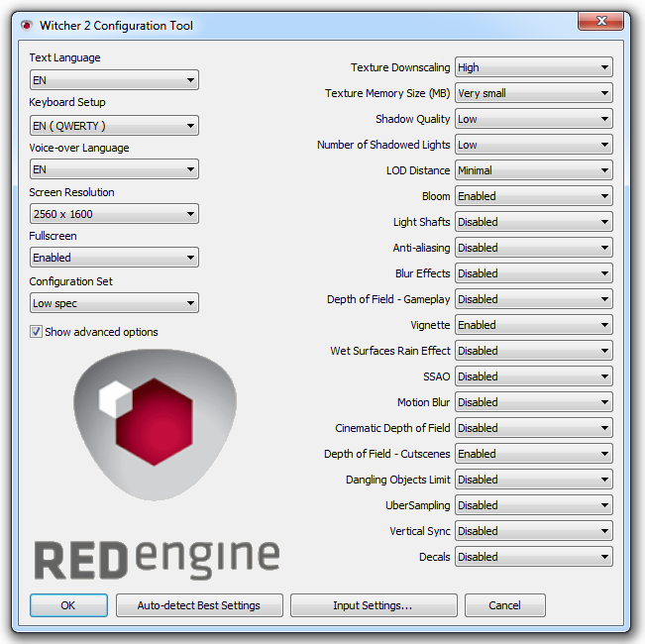Open Depth of Field - Cutscenes dropdown
Screen dimensions: 645x644
tap(533, 454)
